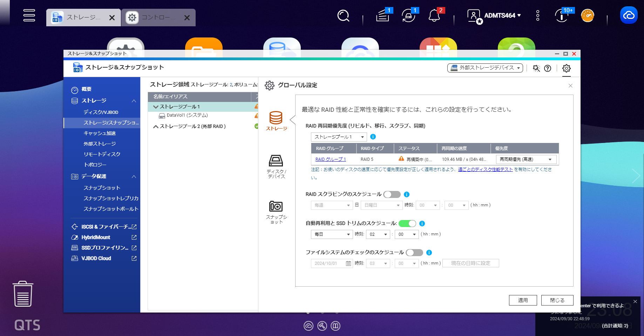
Task: Click the 適用 button
Action: pos(523,300)
